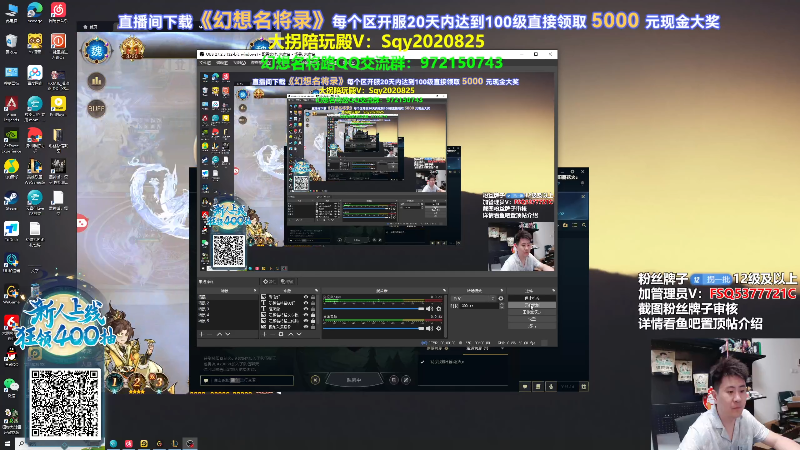Pop out the Scenes dock with its header icon

(x=255, y=290)
